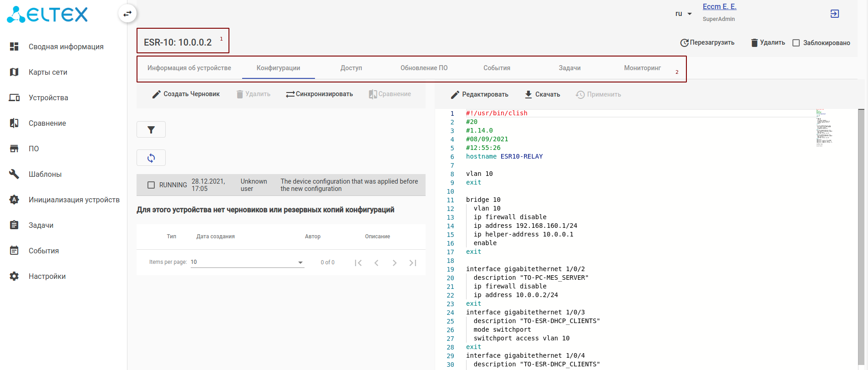The height and width of the screenshot is (370, 868).
Task: Click the Перезагрузить reboot button
Action: pyautogui.click(x=707, y=43)
